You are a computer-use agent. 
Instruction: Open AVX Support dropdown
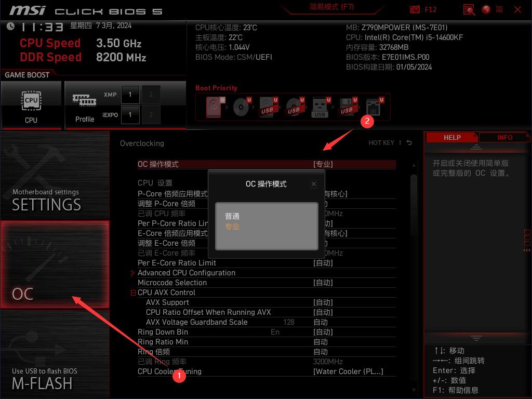click(323, 302)
